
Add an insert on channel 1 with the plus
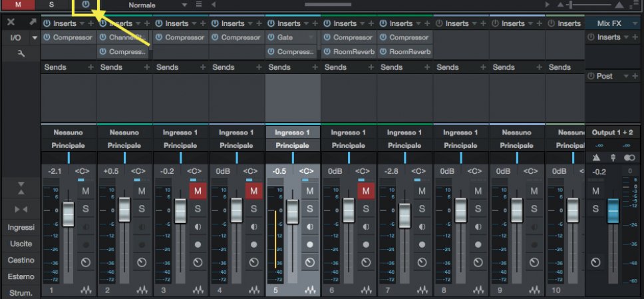pyautogui.click(x=90, y=23)
